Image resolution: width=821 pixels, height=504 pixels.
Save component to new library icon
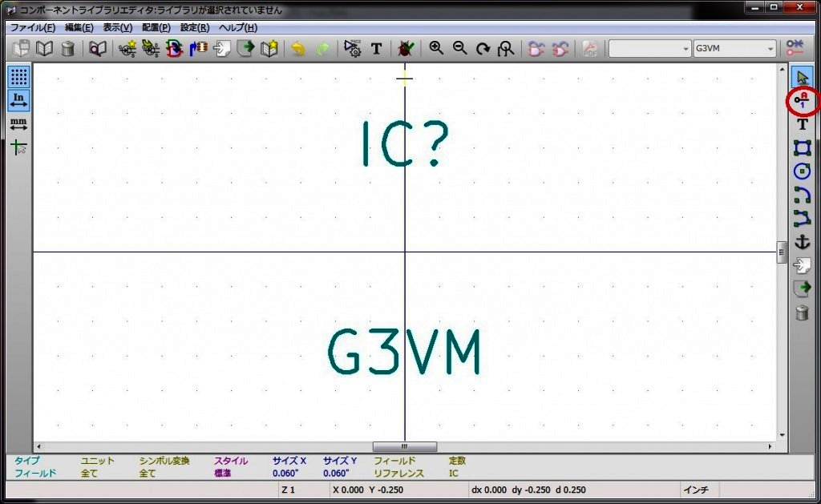coord(269,48)
